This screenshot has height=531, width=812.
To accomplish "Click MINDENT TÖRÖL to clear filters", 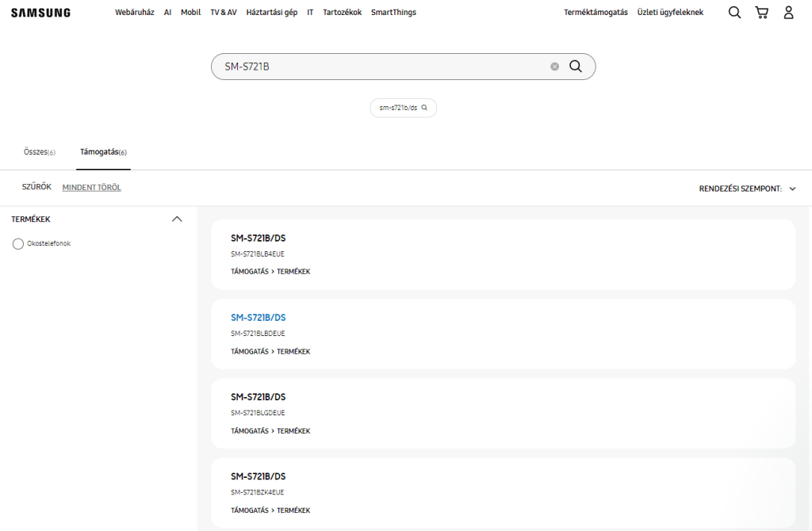I will (92, 188).
